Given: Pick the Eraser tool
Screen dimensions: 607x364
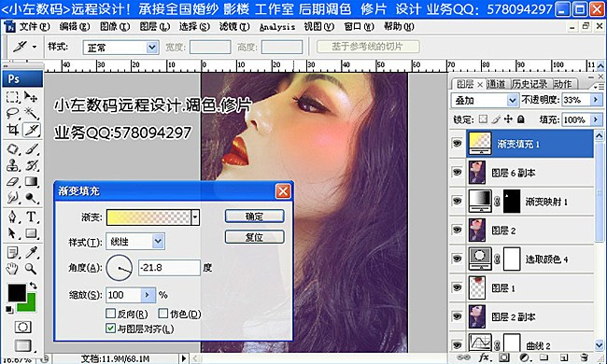Looking at the screenshot, I should click(12, 182).
